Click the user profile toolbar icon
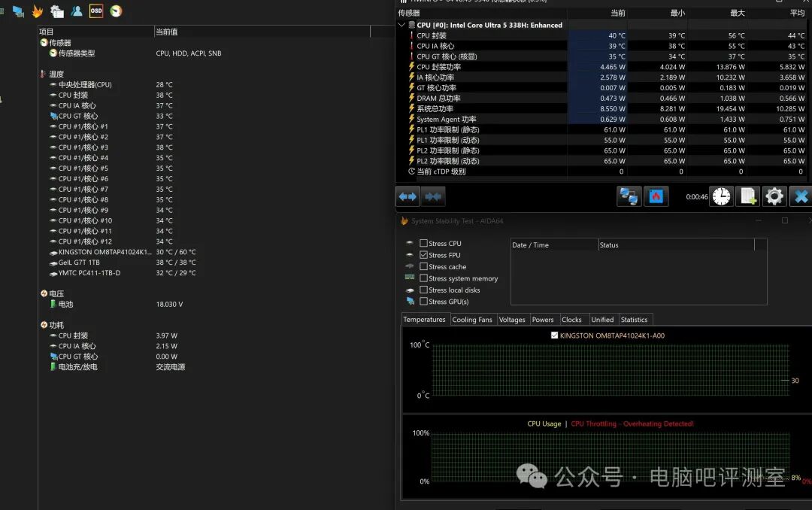 (x=77, y=11)
